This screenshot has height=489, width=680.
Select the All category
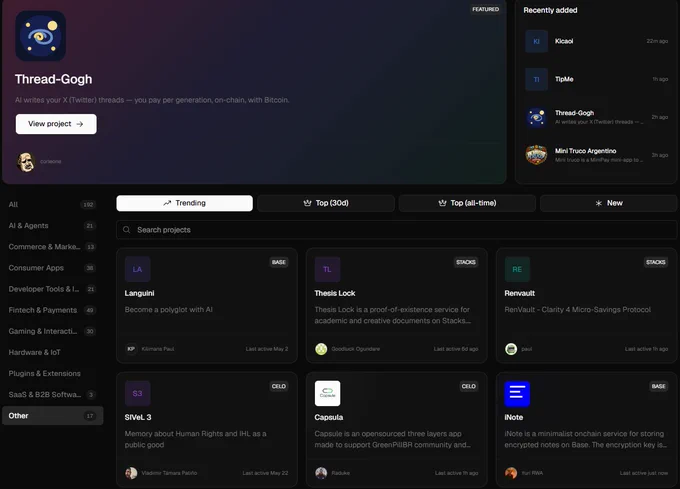point(52,204)
